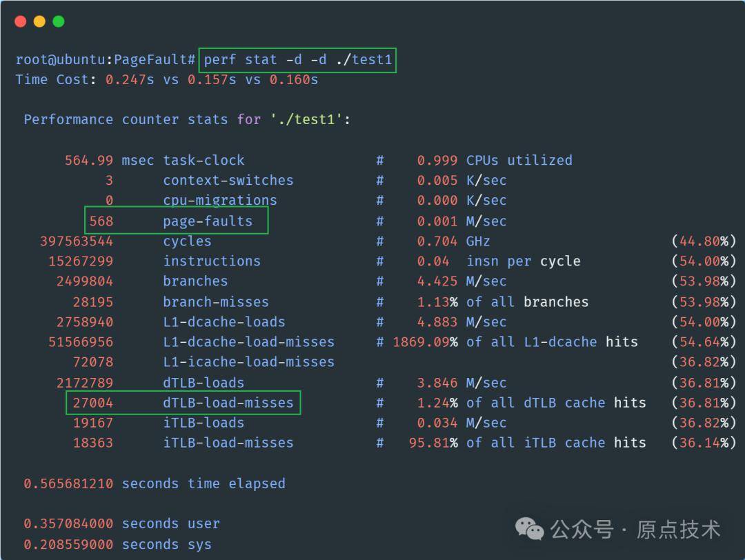Click the '3.846' M/sec value
The width and height of the screenshot is (745, 560).
click(x=437, y=382)
